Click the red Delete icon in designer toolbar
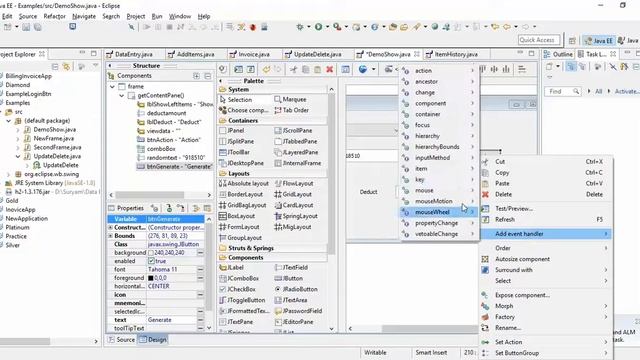640x360 pixels. coord(330,69)
